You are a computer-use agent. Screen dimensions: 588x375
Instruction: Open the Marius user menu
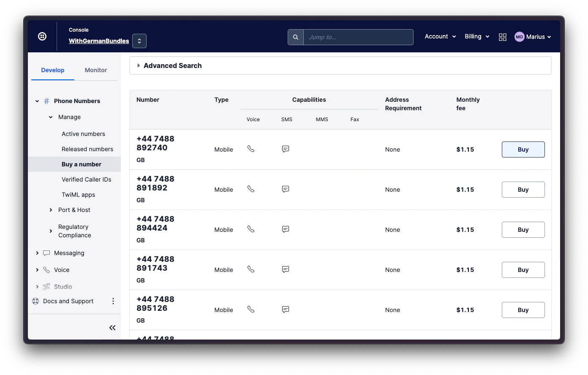pos(538,37)
